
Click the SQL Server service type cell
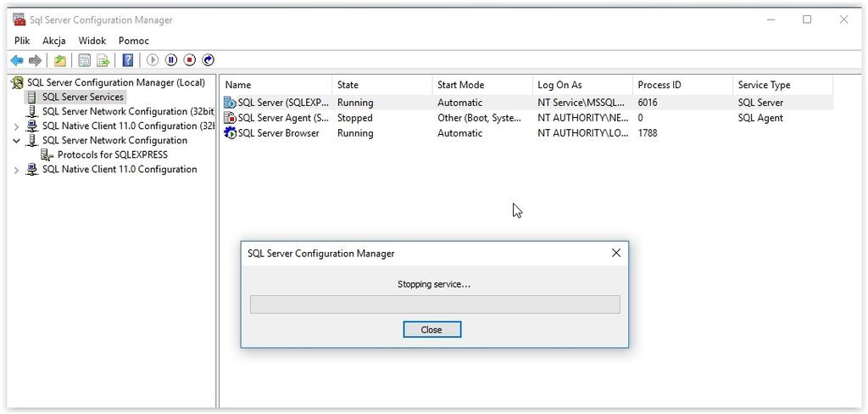coord(760,103)
